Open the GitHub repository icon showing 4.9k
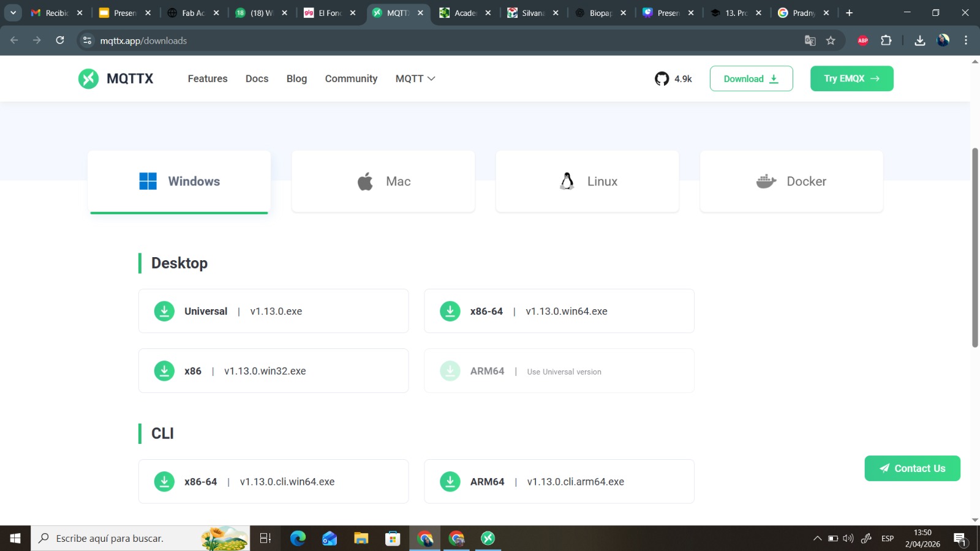980x551 pixels. click(x=661, y=78)
